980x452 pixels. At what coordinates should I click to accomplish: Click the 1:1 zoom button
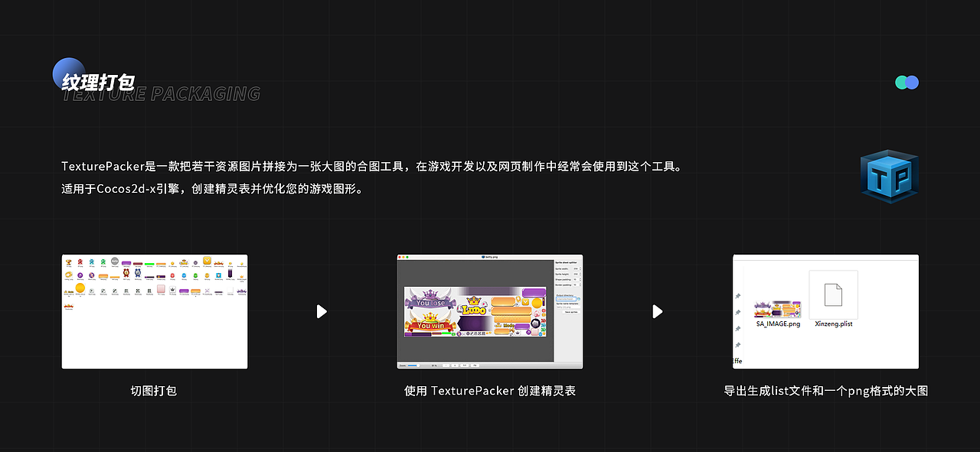pyautogui.click(x=464, y=366)
